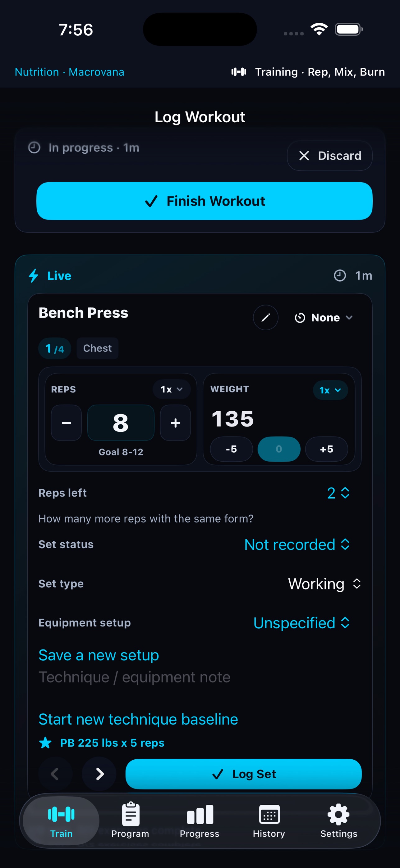
Task: Tap Start new technique baseline link
Action: tap(138, 719)
